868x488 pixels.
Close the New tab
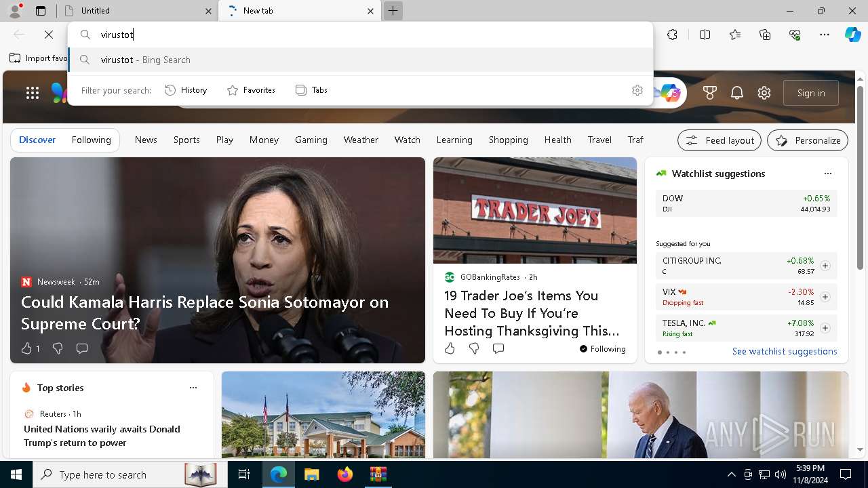pos(370,11)
